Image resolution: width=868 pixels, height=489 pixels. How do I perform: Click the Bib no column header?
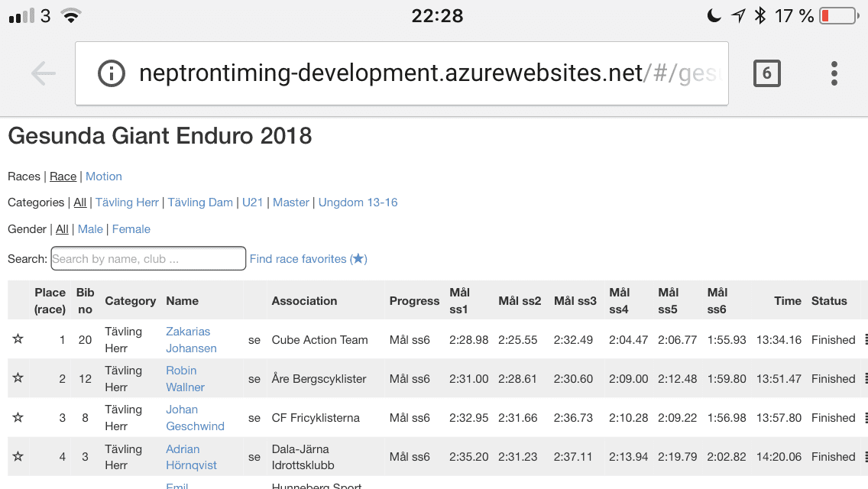pos(86,301)
